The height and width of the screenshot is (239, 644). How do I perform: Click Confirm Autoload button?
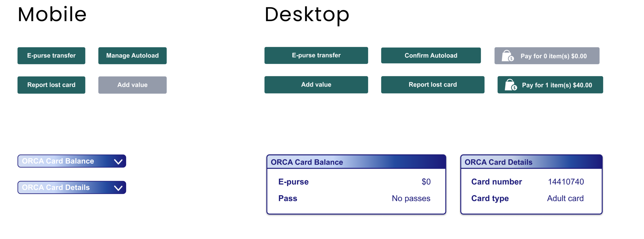click(431, 55)
